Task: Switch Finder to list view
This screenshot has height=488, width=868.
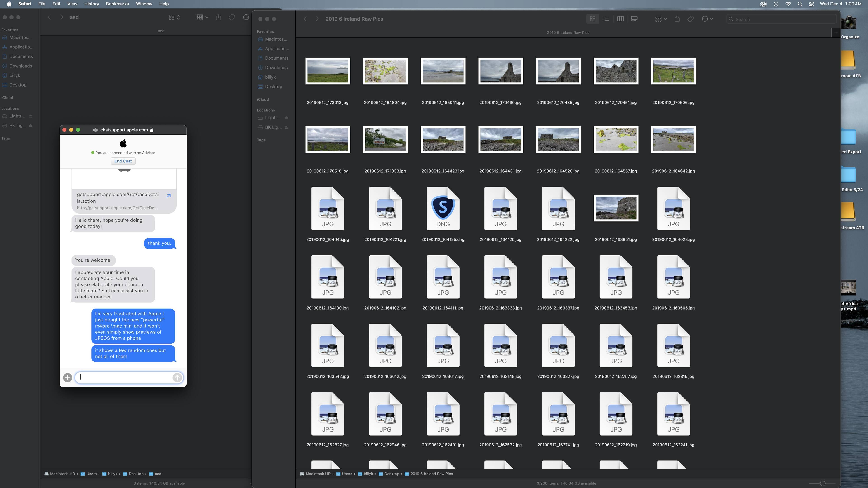Action: pos(606,19)
